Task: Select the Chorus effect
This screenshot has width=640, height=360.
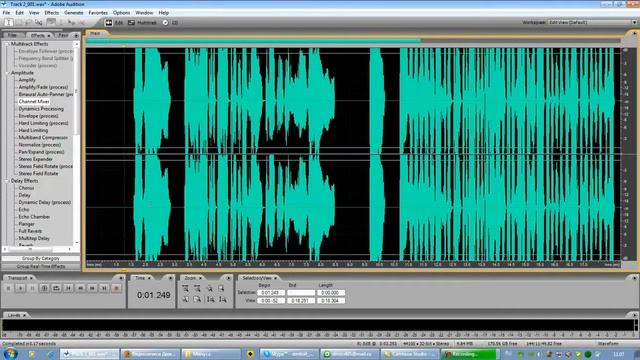Action: pos(26,188)
